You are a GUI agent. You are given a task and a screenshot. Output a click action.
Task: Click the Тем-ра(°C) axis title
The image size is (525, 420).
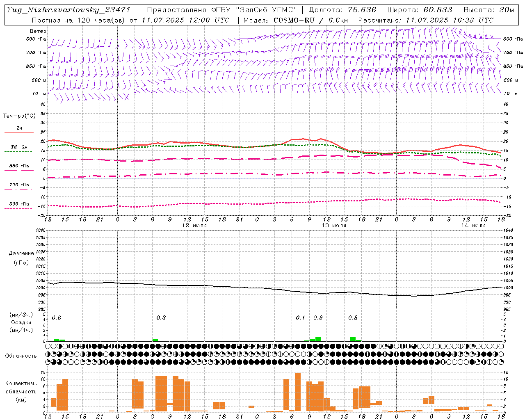[19, 116]
